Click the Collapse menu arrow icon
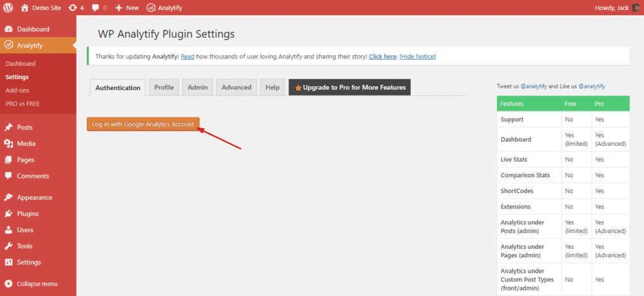This screenshot has width=644, height=296. (8, 283)
